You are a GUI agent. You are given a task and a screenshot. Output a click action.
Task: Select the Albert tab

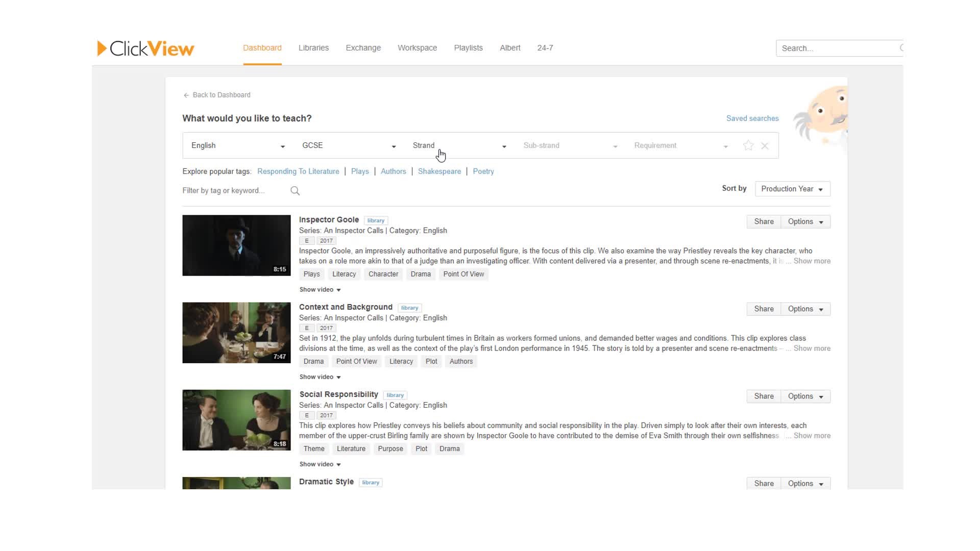pyautogui.click(x=510, y=48)
